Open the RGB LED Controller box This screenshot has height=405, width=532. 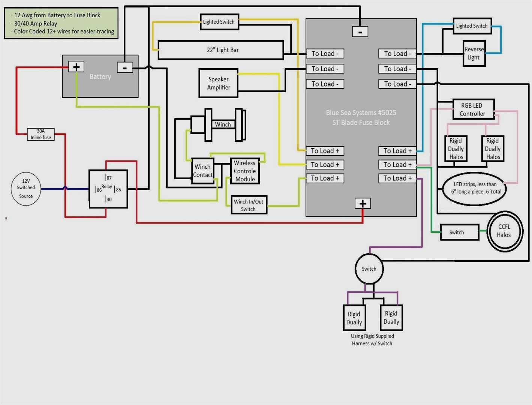(x=473, y=109)
